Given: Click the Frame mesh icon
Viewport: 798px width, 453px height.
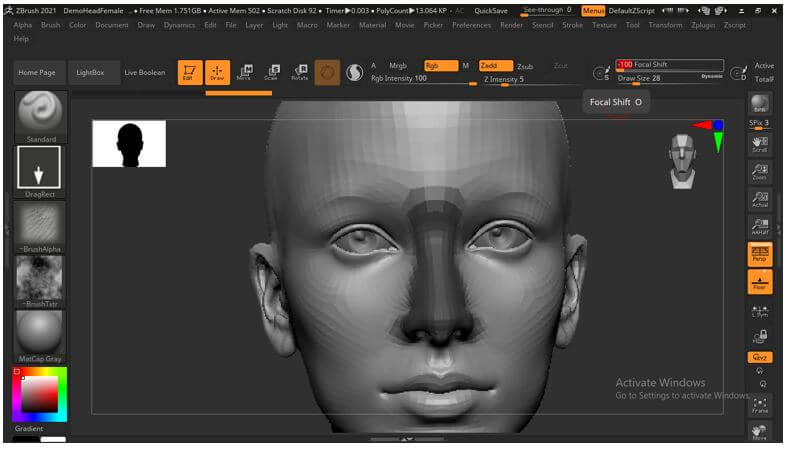Looking at the screenshot, I should [x=760, y=402].
